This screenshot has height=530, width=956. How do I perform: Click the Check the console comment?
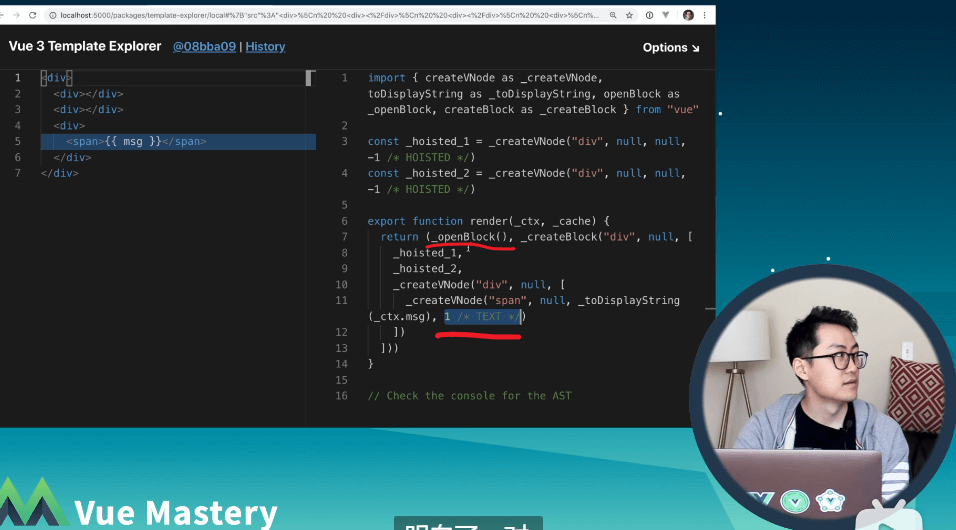point(469,396)
